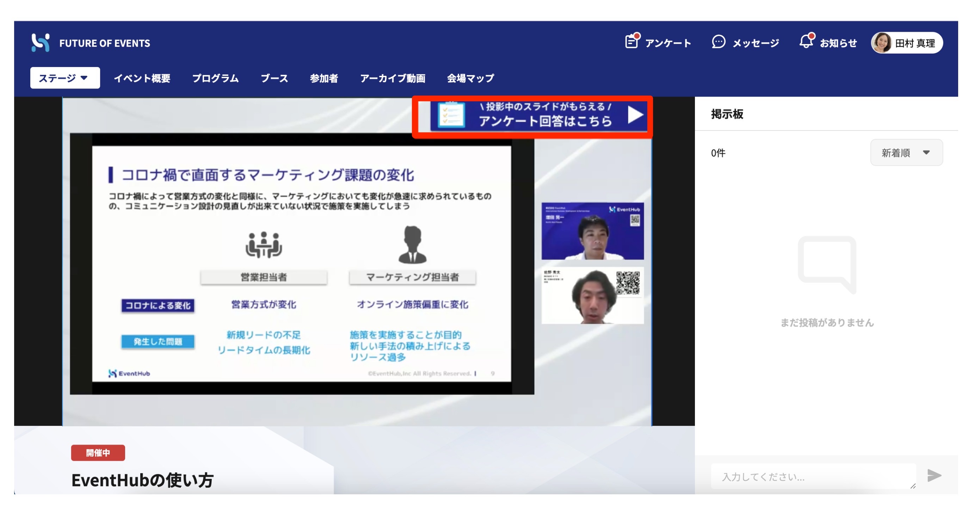
Task: Click the 開催中 status badge
Action: pyautogui.click(x=98, y=453)
